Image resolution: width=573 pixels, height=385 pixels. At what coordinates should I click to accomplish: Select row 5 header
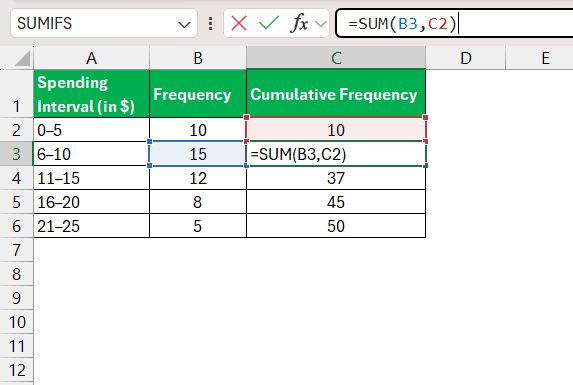coord(16,202)
